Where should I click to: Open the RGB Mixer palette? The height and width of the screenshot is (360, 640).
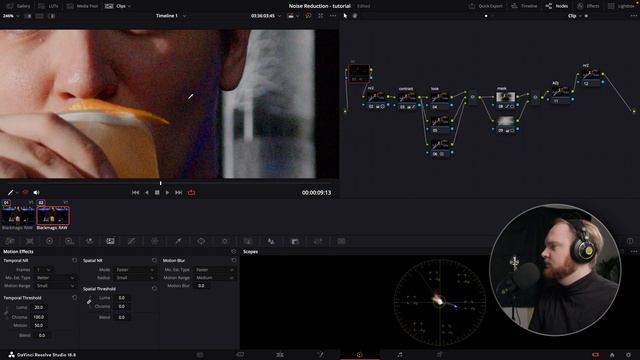click(x=89, y=241)
